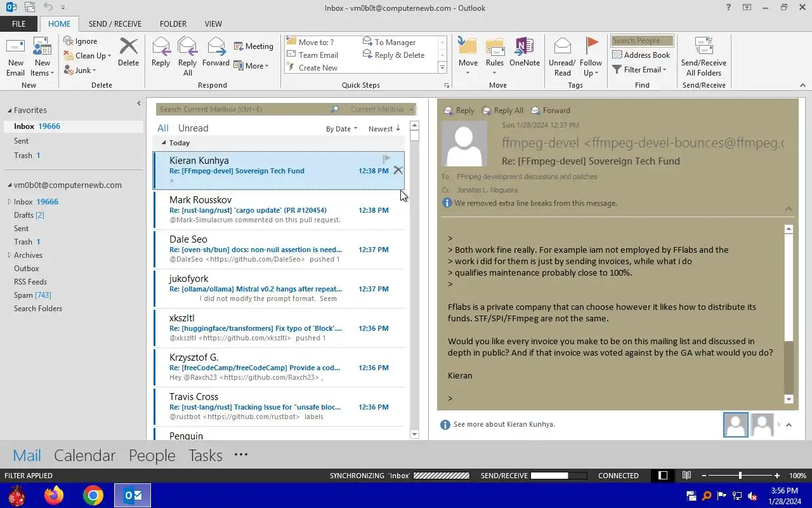
Task: Switch to the SEND / RECEIVE tab
Action: click(115, 24)
